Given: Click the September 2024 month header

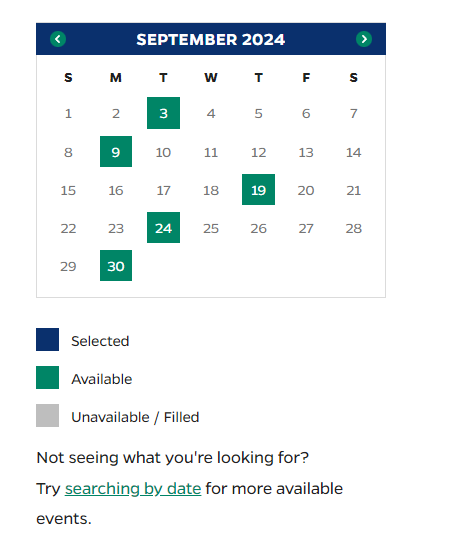Looking at the screenshot, I should pos(211,39).
